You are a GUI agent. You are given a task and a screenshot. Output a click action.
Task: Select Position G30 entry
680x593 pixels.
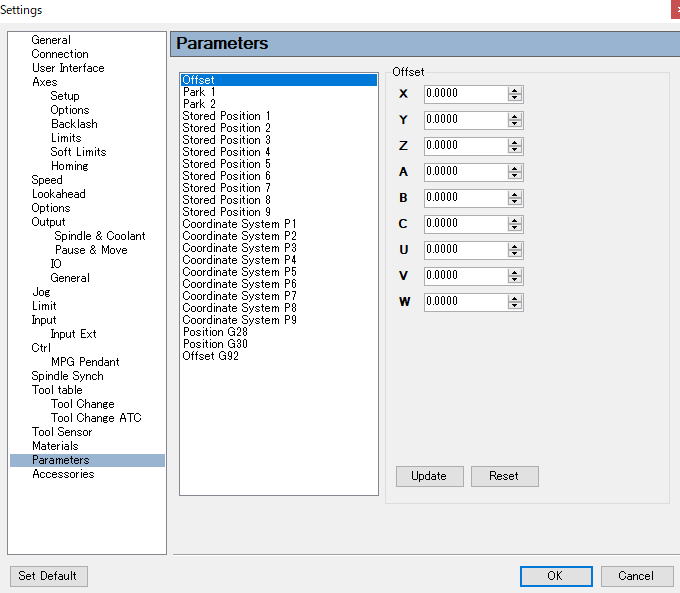[215, 344]
